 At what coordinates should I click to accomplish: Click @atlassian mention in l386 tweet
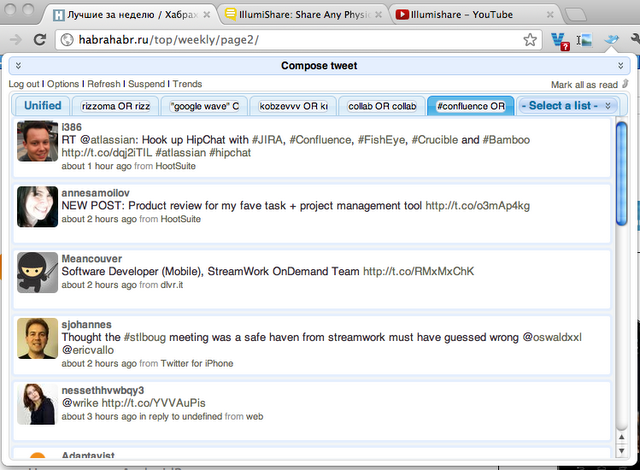tap(108, 140)
